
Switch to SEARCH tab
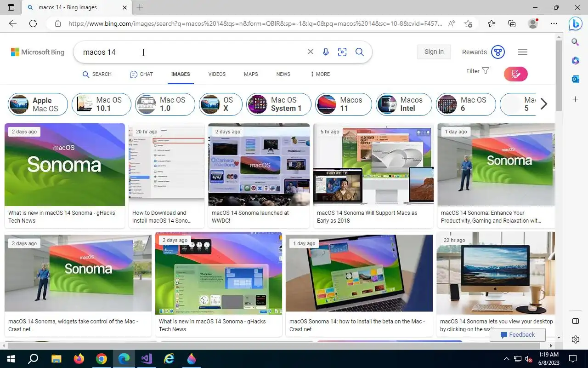tap(97, 74)
